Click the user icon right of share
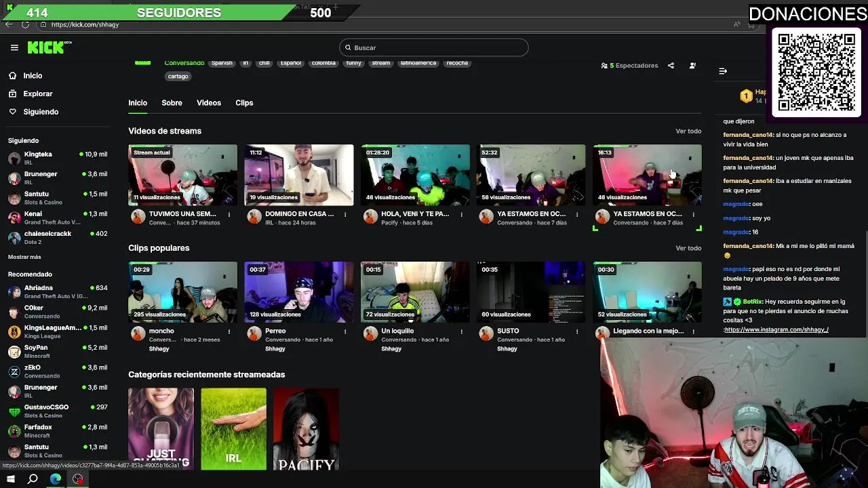The height and width of the screenshot is (488, 868). pos(692,66)
